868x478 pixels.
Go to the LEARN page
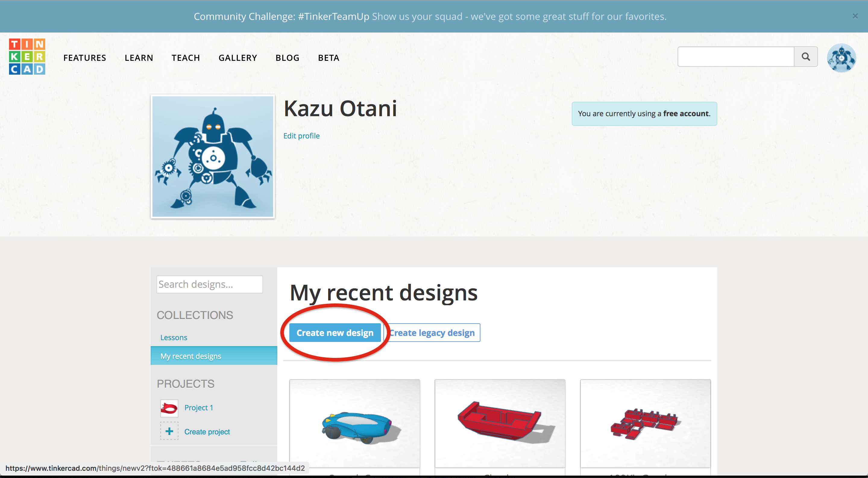point(139,58)
